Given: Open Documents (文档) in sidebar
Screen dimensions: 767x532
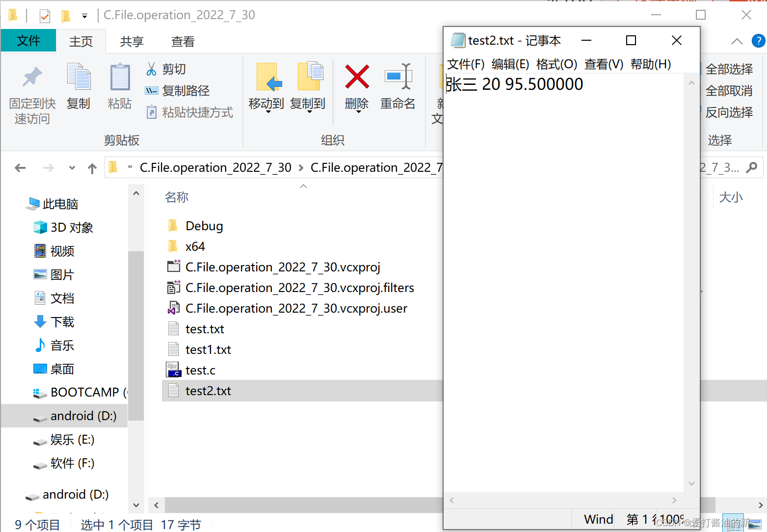Looking at the screenshot, I should tap(54, 298).
